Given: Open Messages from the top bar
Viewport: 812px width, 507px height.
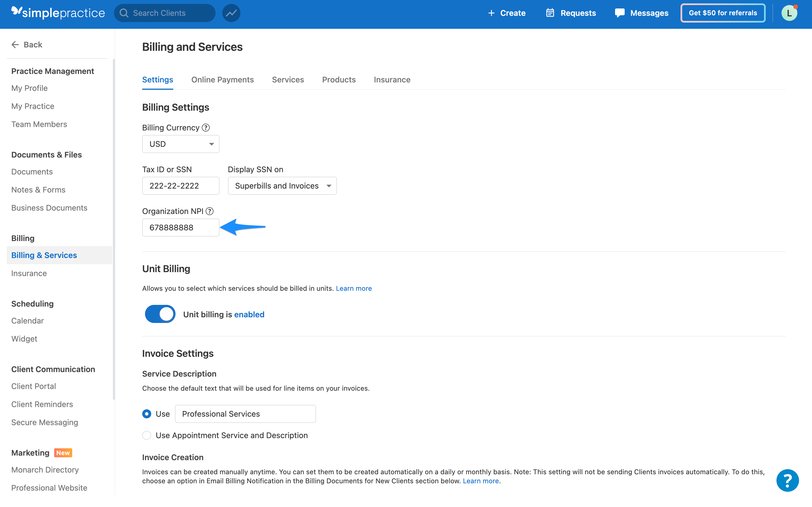Looking at the screenshot, I should coord(641,13).
